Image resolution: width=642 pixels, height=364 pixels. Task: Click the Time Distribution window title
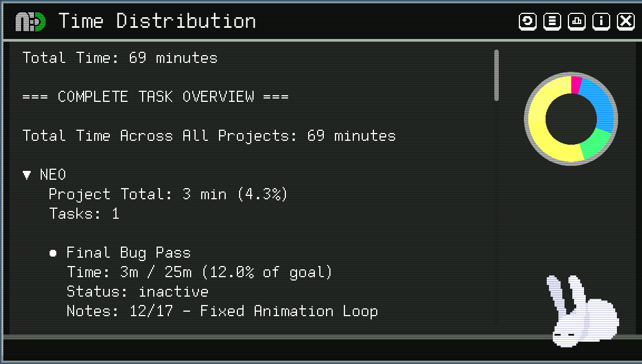[x=157, y=22]
